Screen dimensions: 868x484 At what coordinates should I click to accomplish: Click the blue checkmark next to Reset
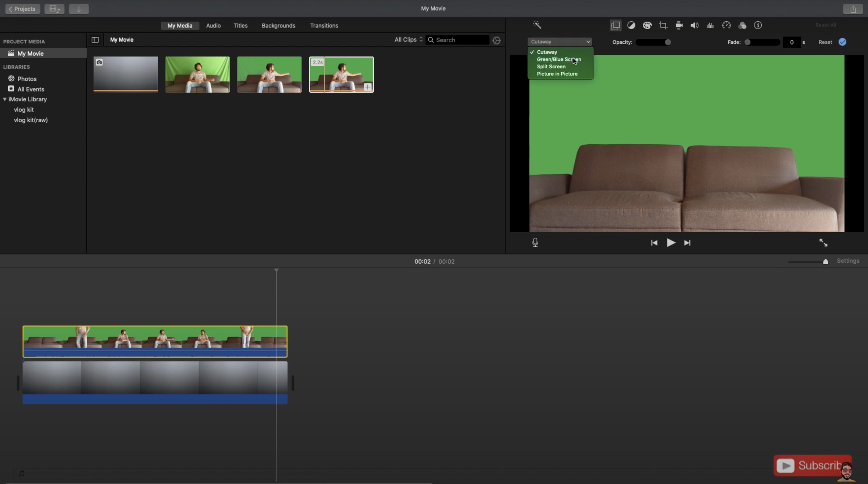point(843,42)
